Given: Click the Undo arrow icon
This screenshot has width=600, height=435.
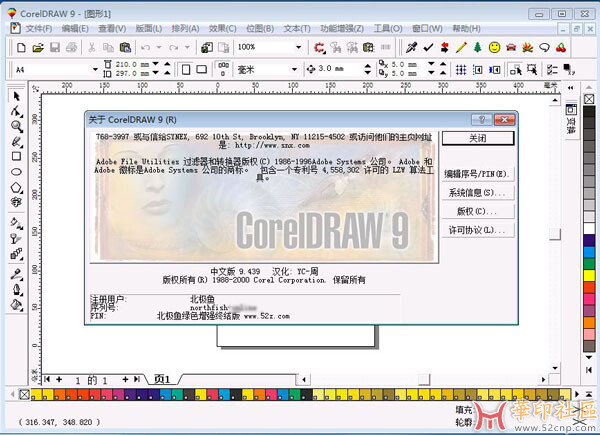Looking at the screenshot, I should coord(145,47).
